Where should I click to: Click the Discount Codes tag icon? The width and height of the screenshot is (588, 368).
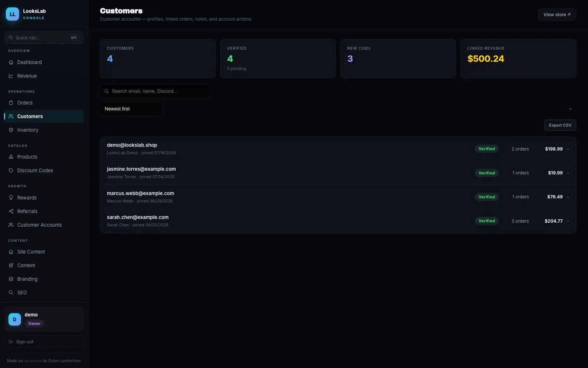click(x=11, y=170)
